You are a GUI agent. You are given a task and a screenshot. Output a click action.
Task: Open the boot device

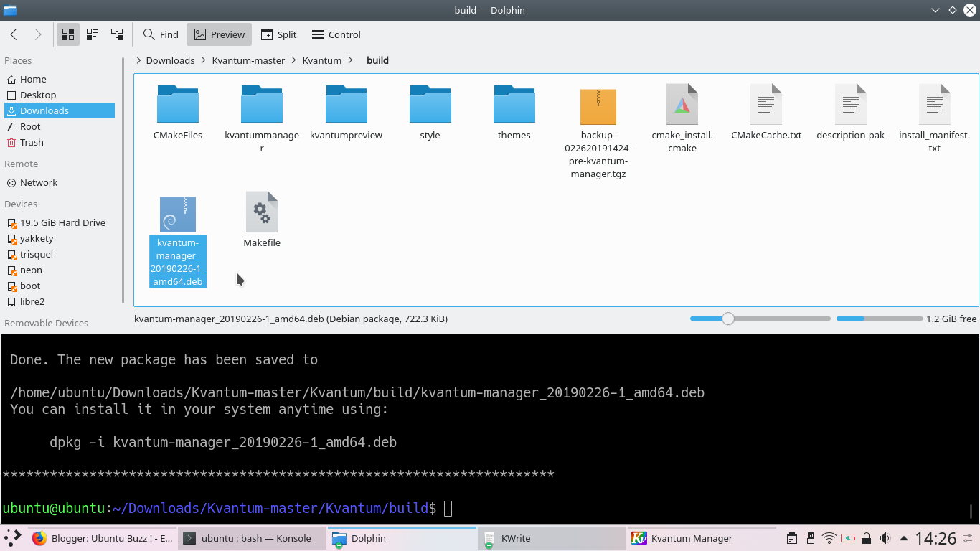coord(60,286)
